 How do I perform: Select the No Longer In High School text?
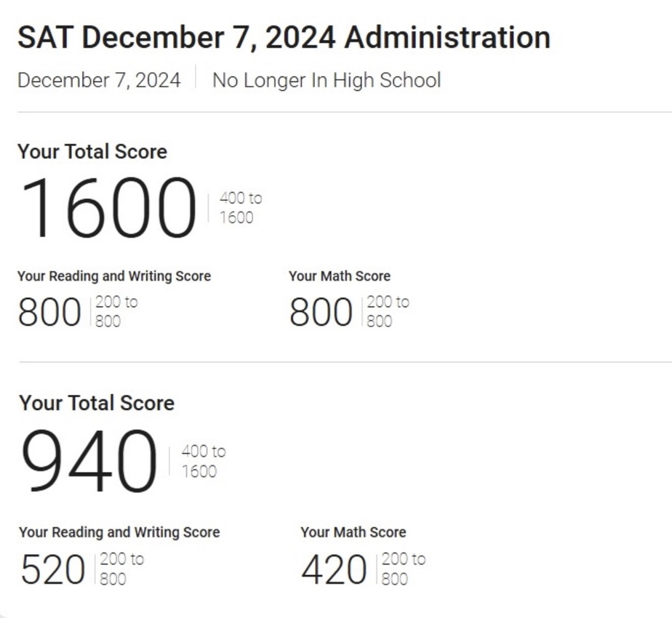(x=326, y=80)
